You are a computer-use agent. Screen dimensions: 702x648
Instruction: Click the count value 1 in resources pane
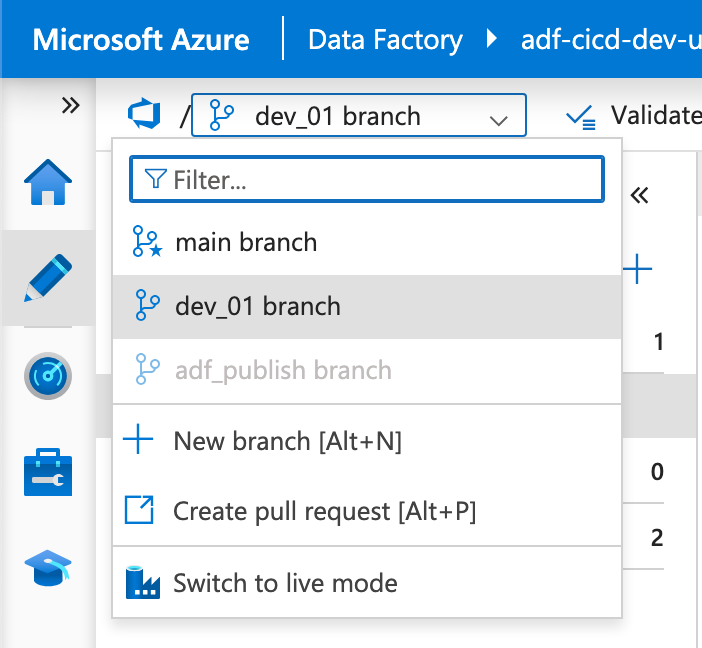659,342
